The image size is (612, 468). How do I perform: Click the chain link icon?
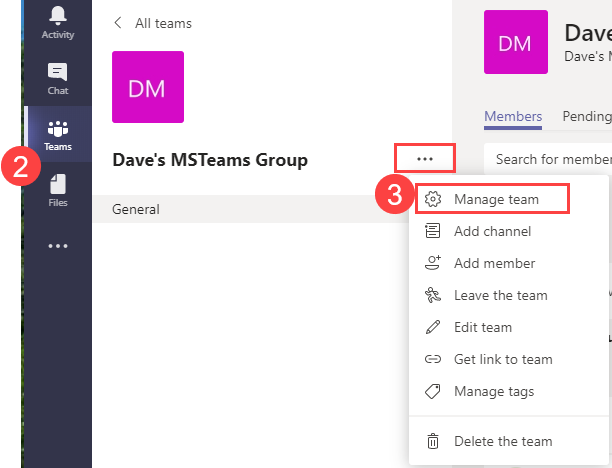pos(432,359)
